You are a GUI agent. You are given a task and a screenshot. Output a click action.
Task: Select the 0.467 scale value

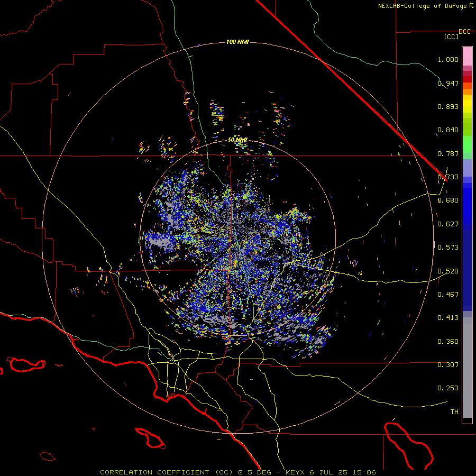[x=448, y=295]
